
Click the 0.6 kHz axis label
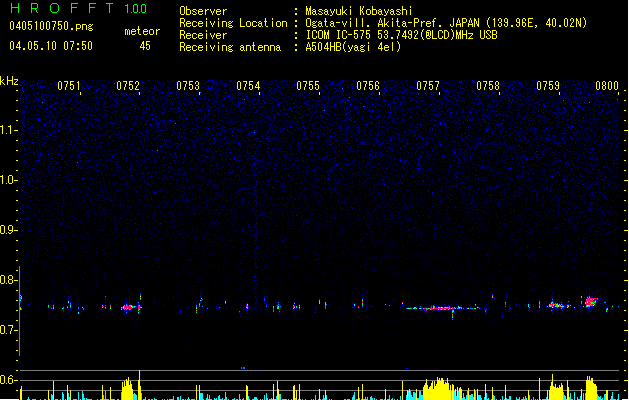click(x=8, y=380)
